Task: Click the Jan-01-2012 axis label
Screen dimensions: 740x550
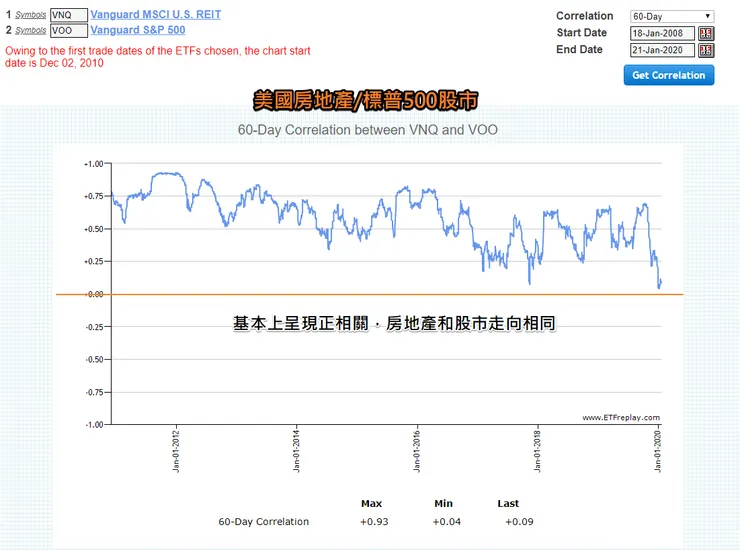Action: 176,451
